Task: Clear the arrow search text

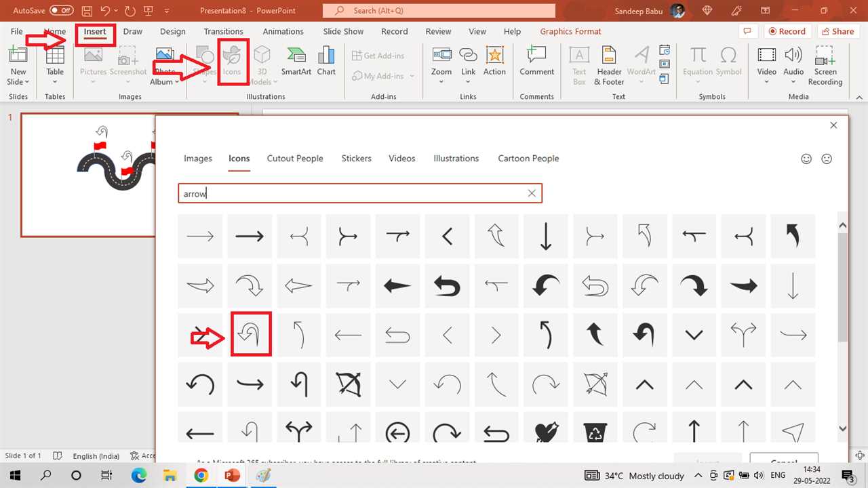Action: (532, 194)
